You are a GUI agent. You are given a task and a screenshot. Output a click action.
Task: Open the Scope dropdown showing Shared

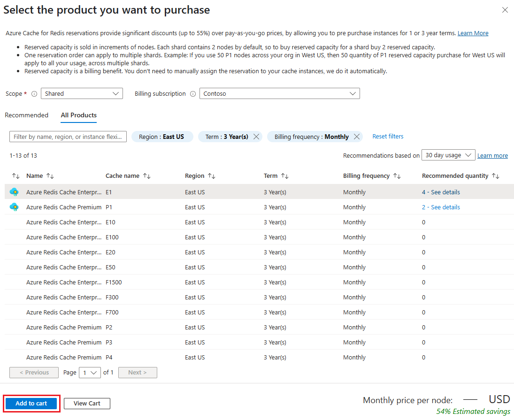82,93
